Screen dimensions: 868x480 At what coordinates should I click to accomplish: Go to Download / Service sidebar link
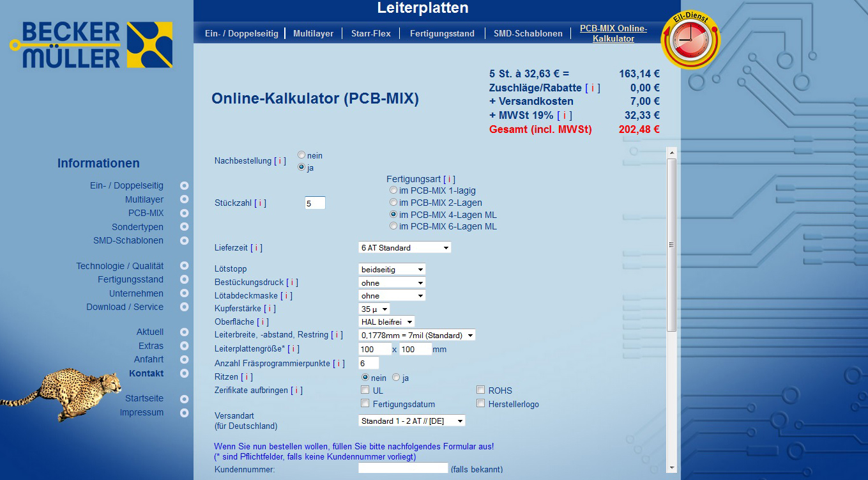(125, 307)
